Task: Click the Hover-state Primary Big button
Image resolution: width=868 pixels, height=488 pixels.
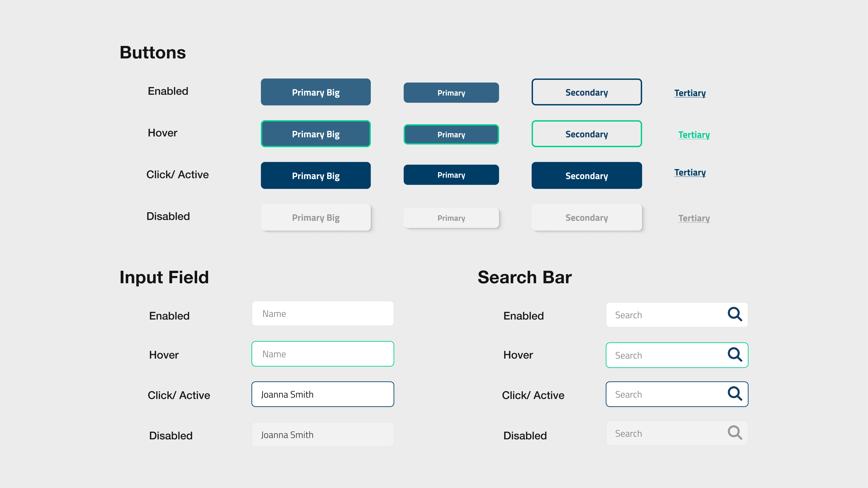Action: pos(316,134)
